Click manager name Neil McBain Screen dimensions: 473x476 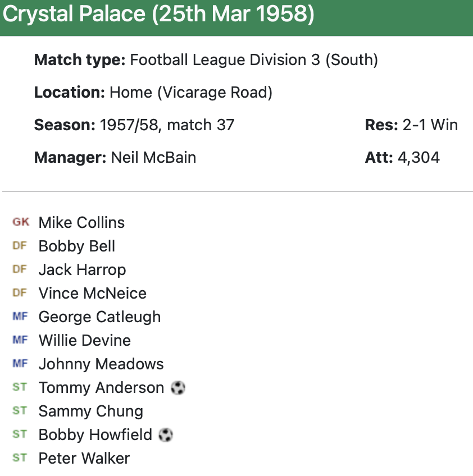[x=153, y=157]
